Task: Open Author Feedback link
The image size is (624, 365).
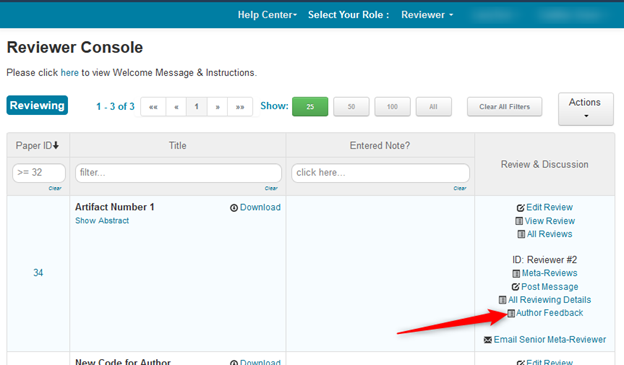Action: point(550,313)
